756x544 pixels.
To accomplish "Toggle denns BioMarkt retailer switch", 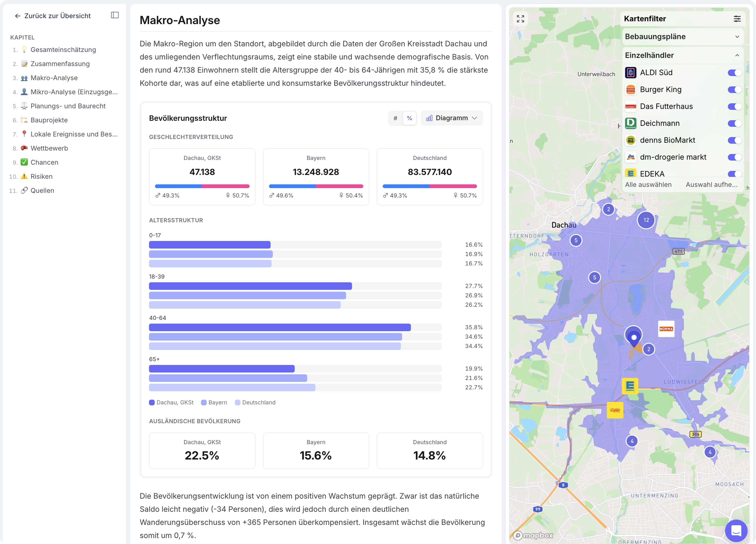I will pyautogui.click(x=734, y=140).
